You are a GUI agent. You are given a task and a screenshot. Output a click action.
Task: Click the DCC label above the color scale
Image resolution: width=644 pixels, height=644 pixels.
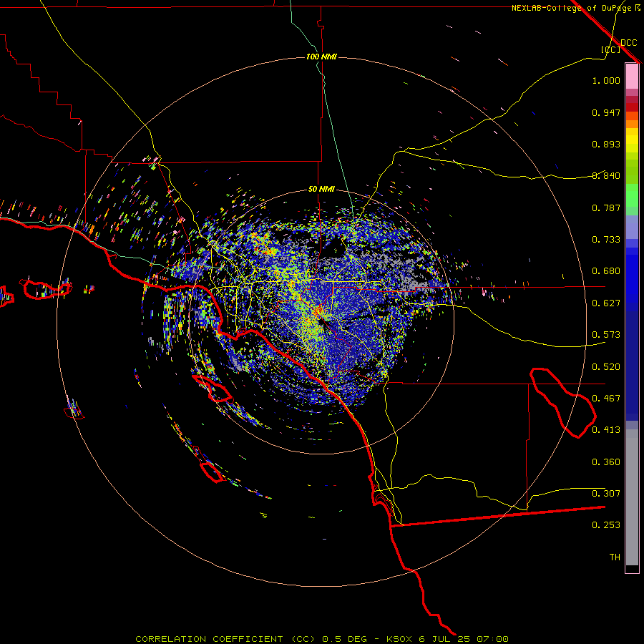pos(628,43)
